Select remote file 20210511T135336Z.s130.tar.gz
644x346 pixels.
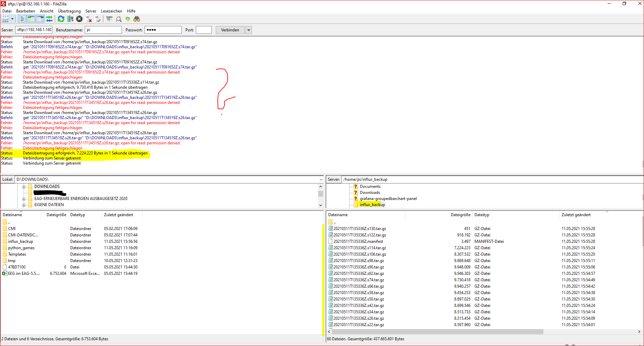tap(360, 229)
